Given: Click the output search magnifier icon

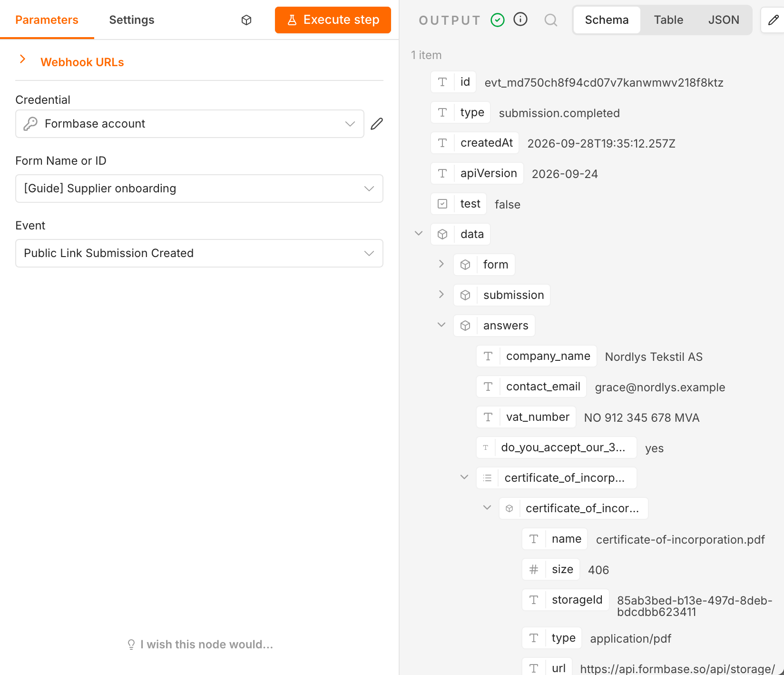Looking at the screenshot, I should (x=551, y=20).
